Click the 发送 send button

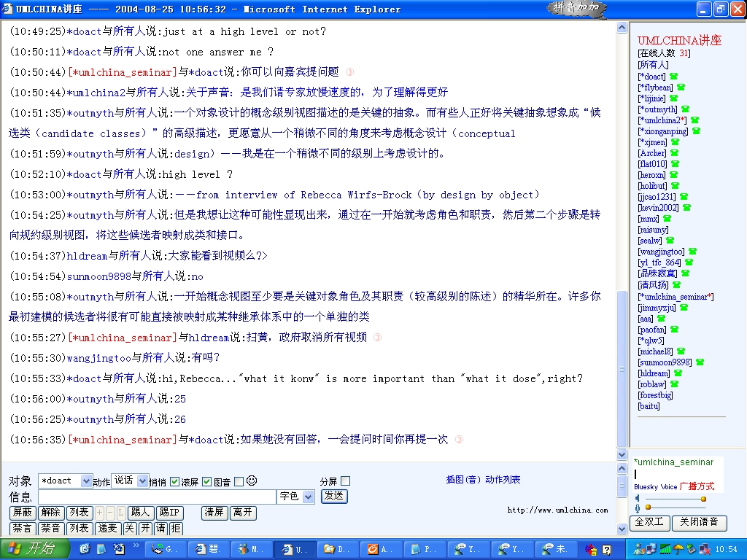coord(334,496)
